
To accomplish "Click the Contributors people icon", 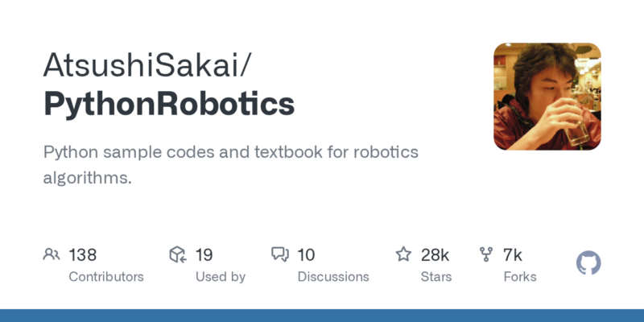I will [x=52, y=255].
